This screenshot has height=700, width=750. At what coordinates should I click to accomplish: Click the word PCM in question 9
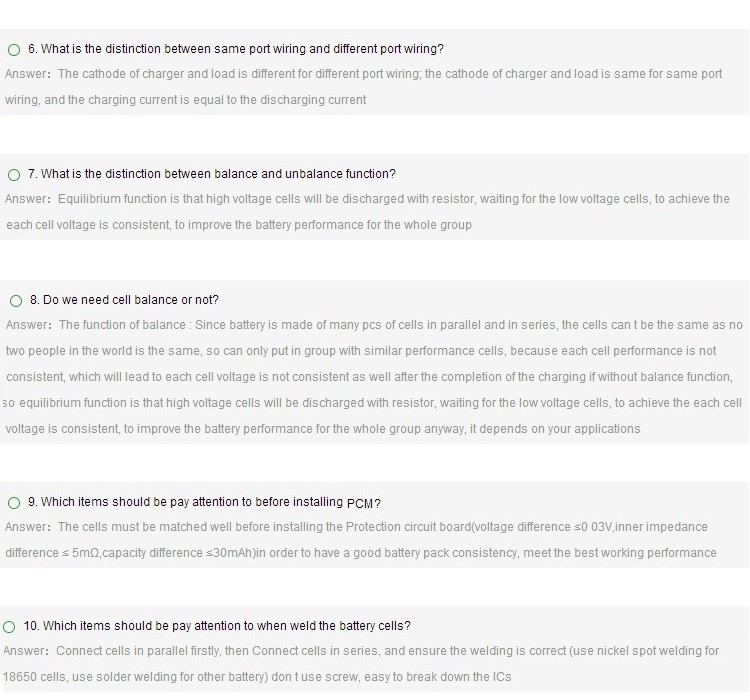[x=360, y=503]
